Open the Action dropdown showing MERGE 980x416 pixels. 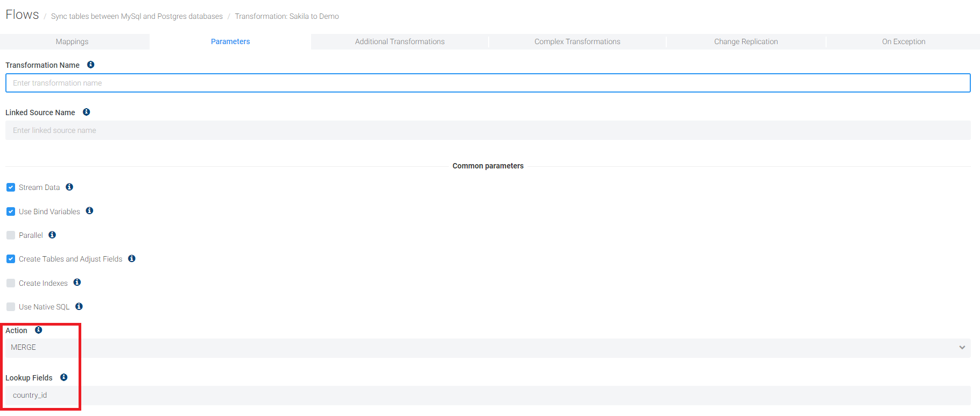[x=488, y=348]
